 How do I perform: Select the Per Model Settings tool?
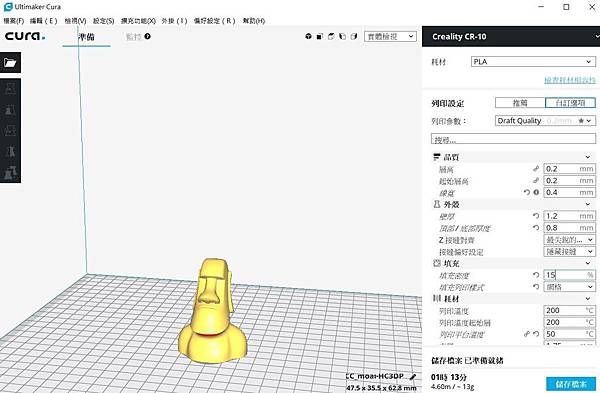point(10,173)
